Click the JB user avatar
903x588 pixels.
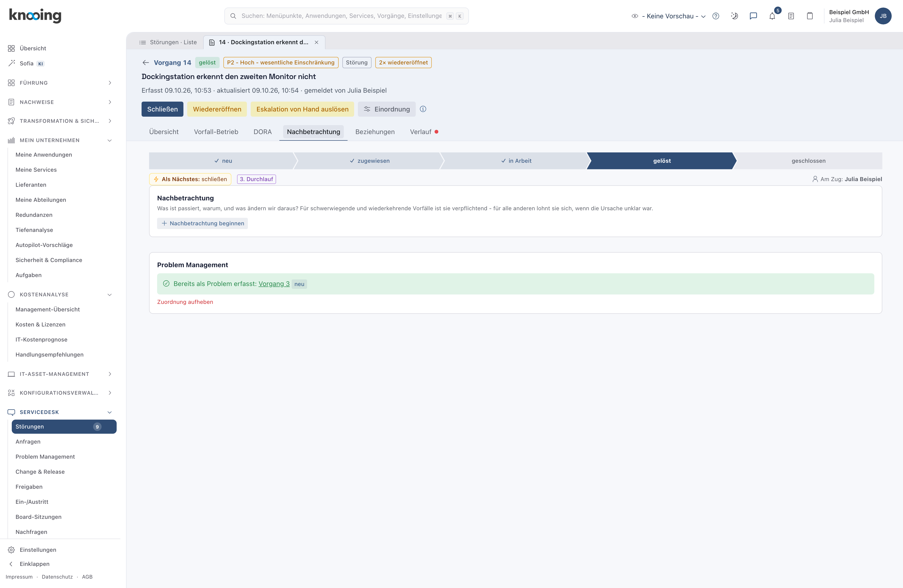pos(883,16)
